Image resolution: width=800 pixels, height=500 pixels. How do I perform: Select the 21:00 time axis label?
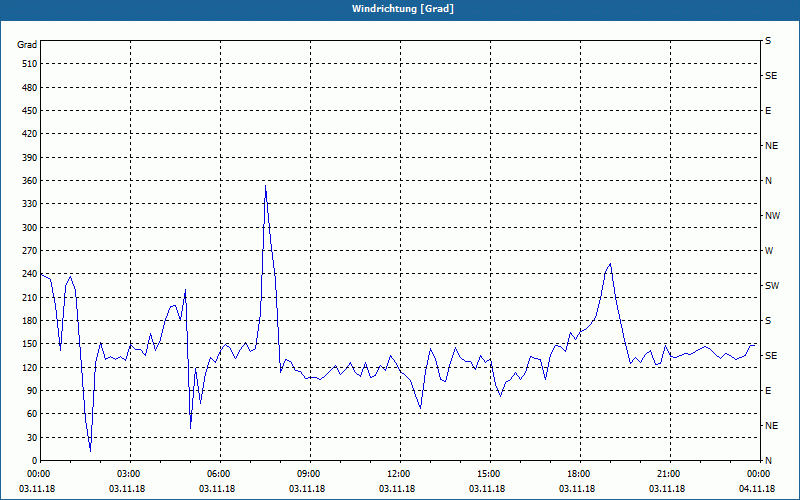click(x=668, y=474)
